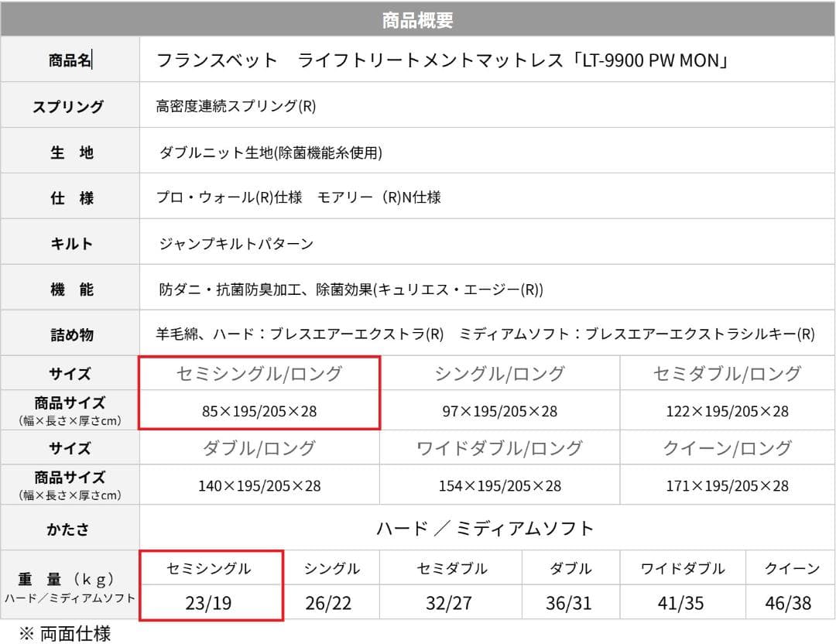This screenshot has height=644, width=836.
Task: Click the セミダブル/ロング size heading
Action: coord(727,374)
